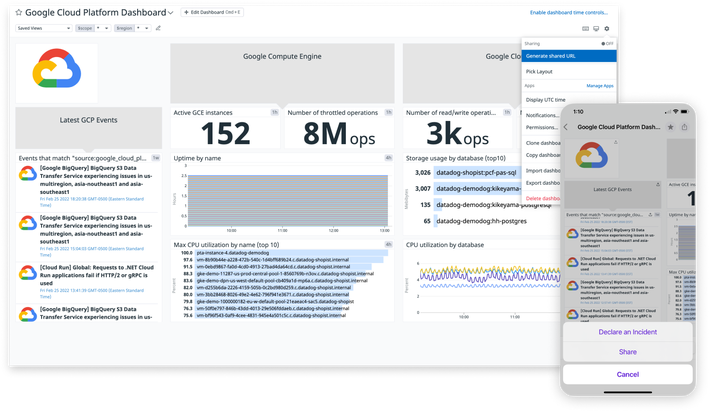The width and height of the screenshot is (710, 412).
Task: Expand the dashboard title dropdown chevron
Action: pyautogui.click(x=171, y=13)
